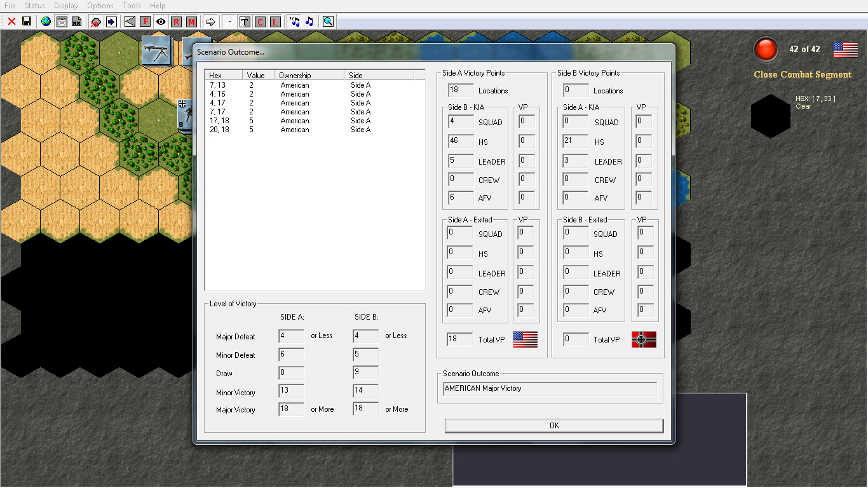Click the red R toolbar button
Screen dimensions: 868x488
176,22
